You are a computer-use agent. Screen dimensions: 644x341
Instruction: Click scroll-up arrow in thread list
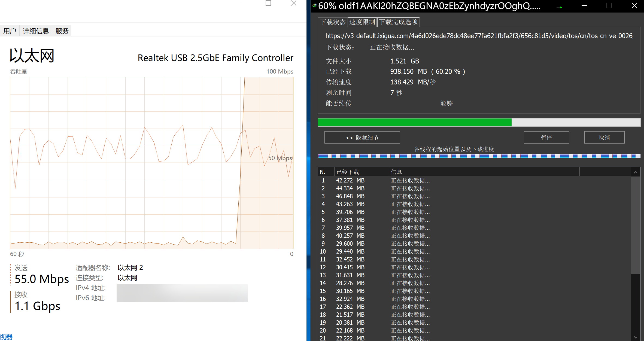[x=636, y=172]
